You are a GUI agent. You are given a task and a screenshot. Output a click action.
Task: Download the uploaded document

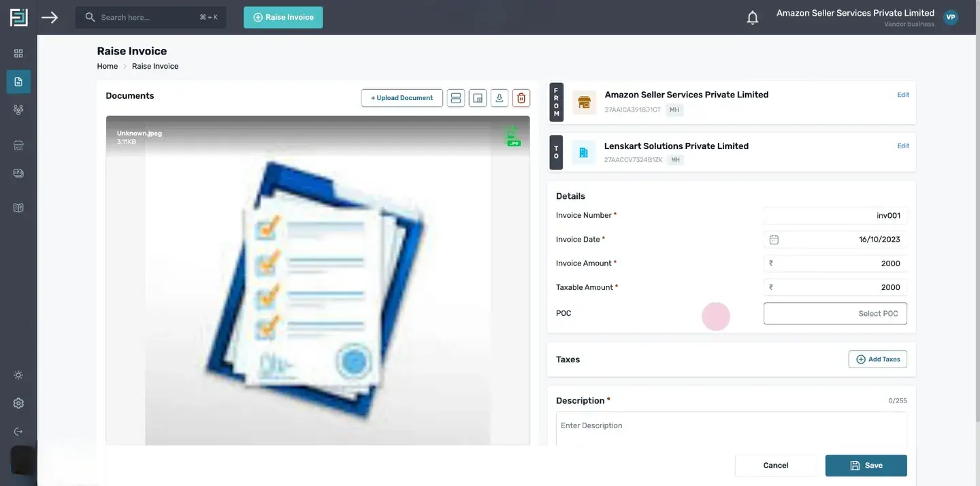[x=500, y=98]
